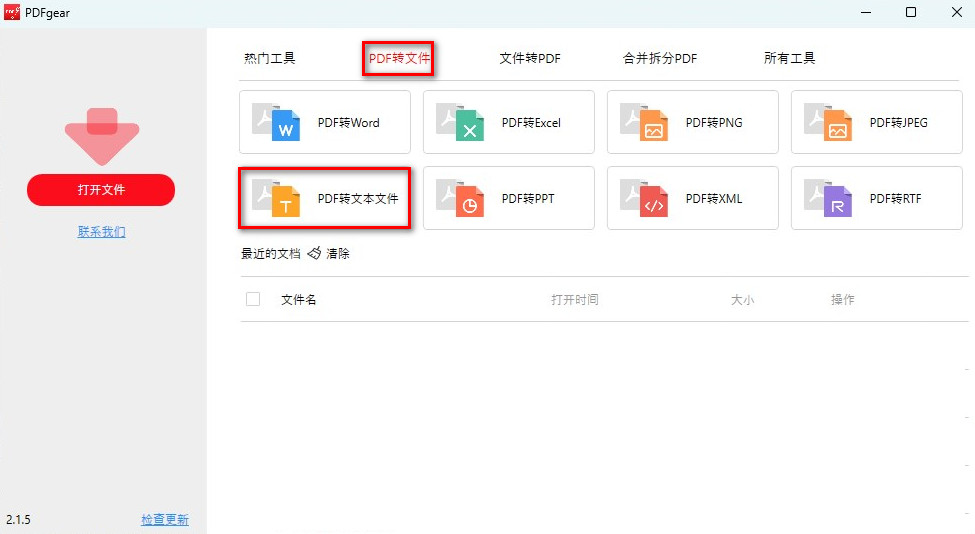Click the 最近的文档 heading

pos(270,254)
